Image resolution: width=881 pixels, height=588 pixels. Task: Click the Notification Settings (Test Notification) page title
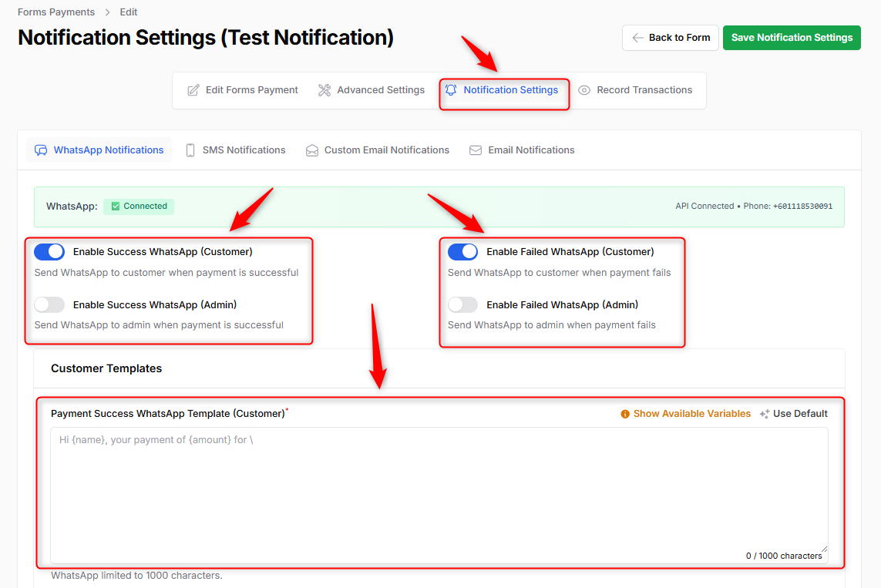206,38
